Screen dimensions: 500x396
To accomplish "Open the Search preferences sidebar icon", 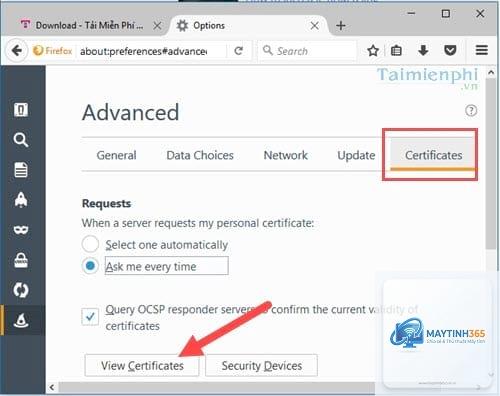I will tap(21, 140).
